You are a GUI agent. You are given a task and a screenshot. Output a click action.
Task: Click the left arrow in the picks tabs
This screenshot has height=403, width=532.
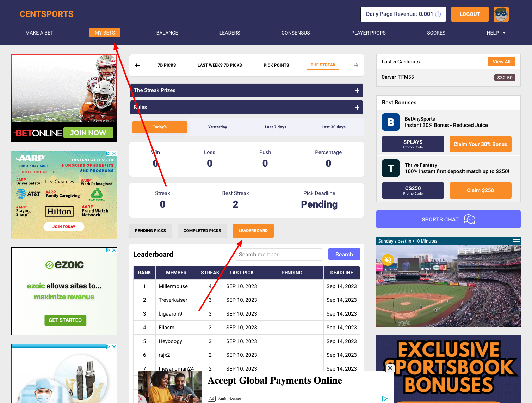[x=137, y=65]
